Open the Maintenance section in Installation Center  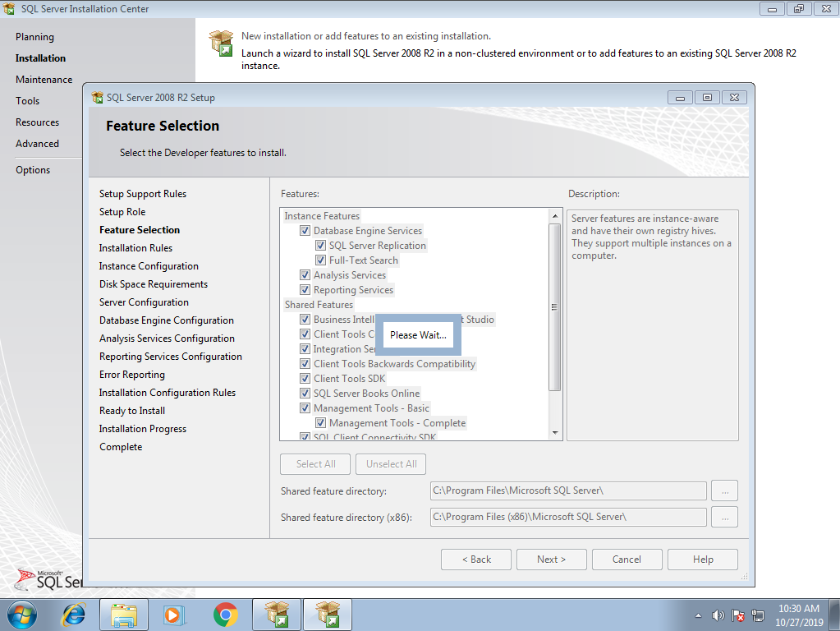[x=44, y=80]
